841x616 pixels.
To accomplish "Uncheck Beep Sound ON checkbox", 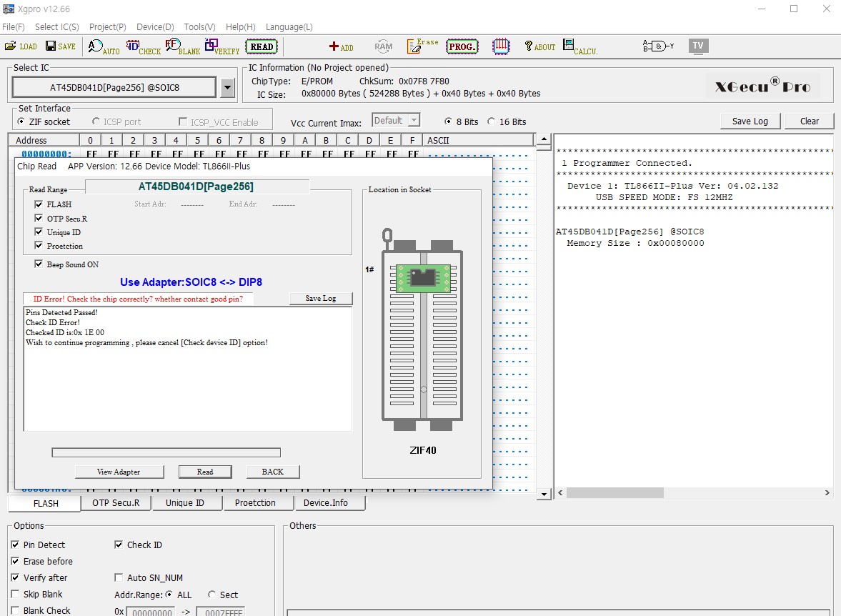I will [x=39, y=264].
